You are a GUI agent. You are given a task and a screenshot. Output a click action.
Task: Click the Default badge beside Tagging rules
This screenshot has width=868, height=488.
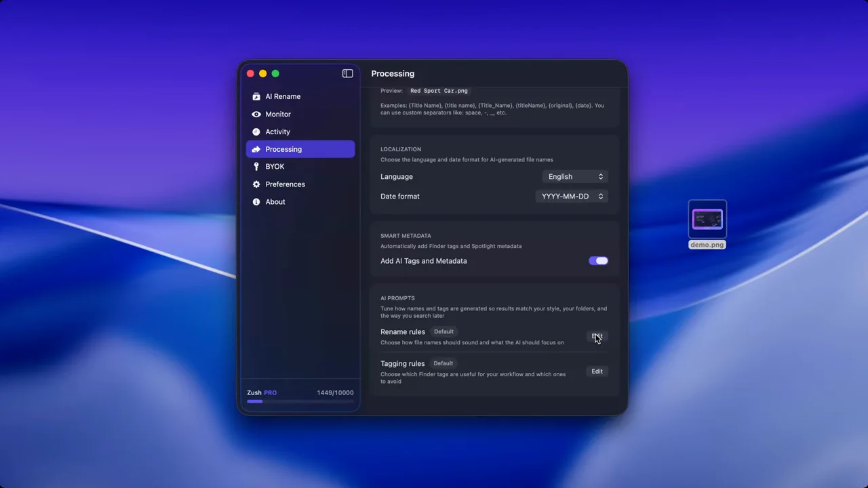click(x=443, y=363)
